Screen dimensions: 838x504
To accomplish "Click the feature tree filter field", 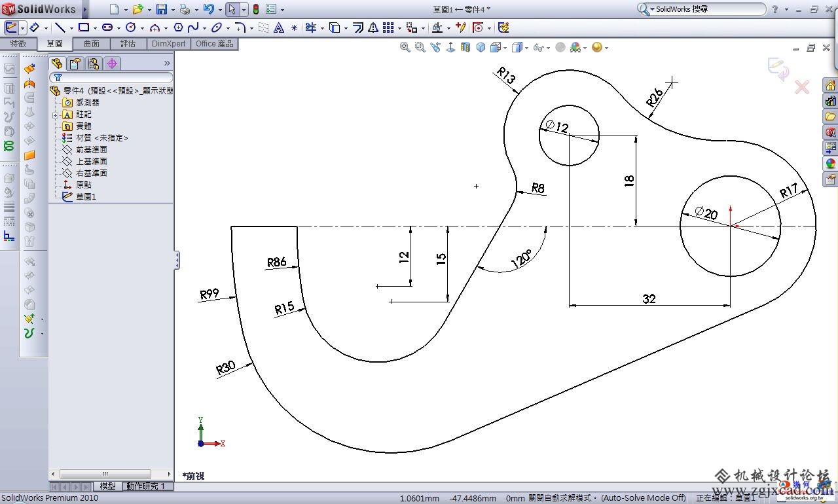I will 111,78.
